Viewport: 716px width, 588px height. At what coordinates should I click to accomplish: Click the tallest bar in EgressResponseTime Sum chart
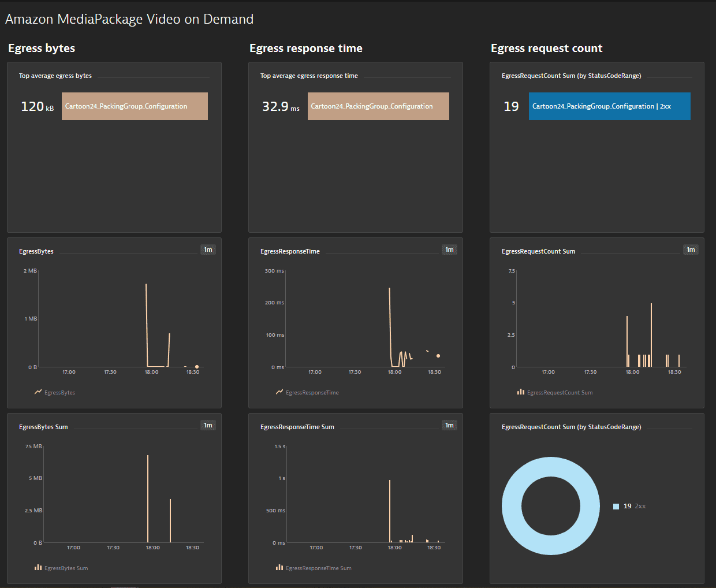390,511
